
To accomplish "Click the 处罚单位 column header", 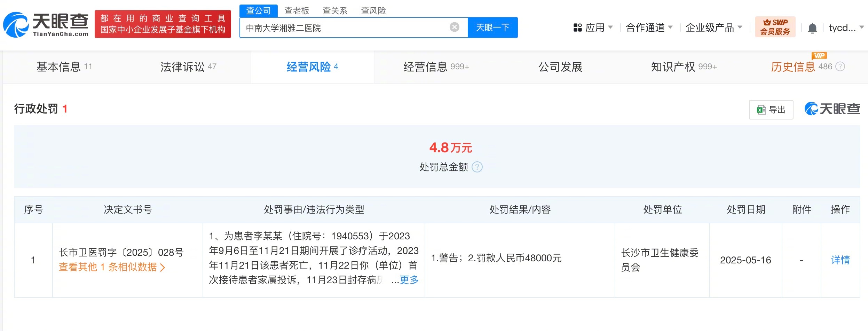I will click(x=662, y=209).
